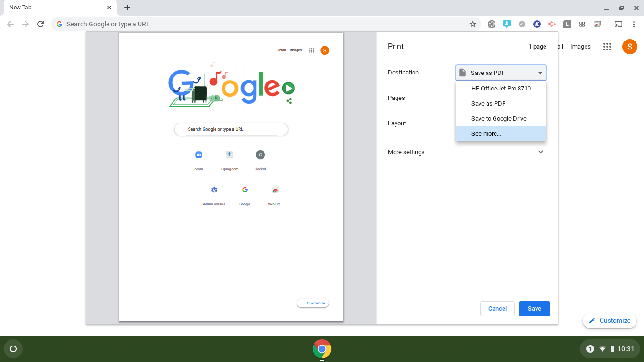Click the orange S account avatar

(x=630, y=47)
